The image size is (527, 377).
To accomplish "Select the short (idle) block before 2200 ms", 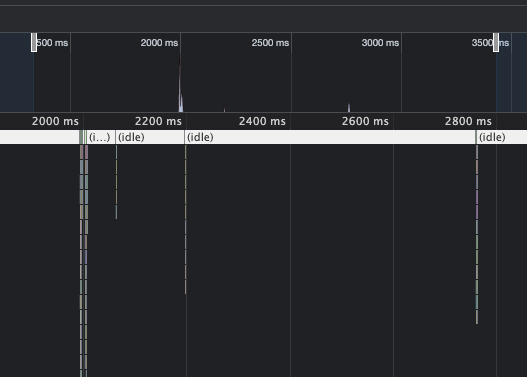I will pyautogui.click(x=150, y=137).
